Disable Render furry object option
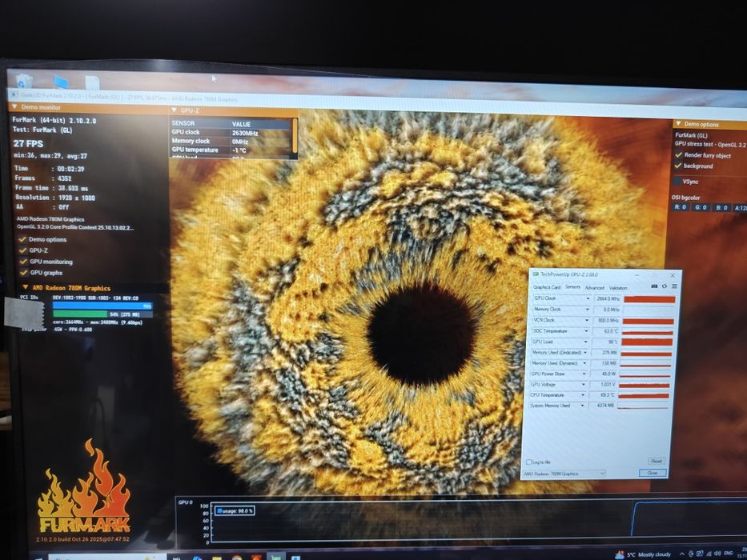This screenshot has height=560, width=747. point(678,154)
